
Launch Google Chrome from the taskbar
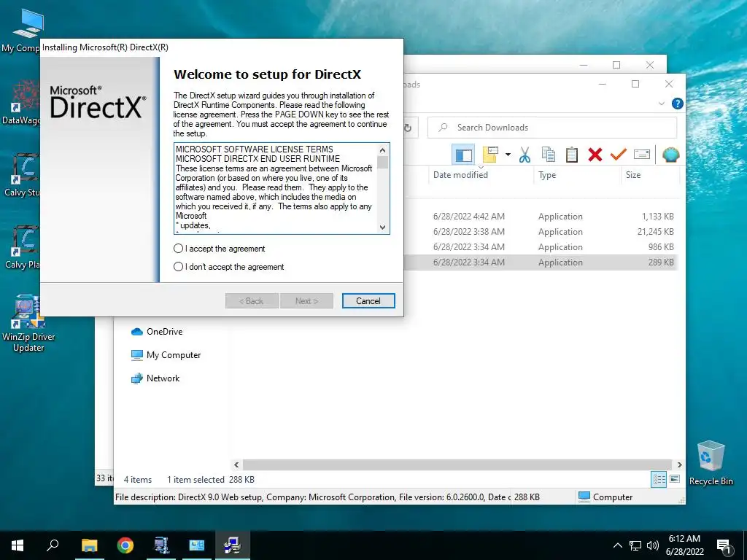tap(125, 545)
